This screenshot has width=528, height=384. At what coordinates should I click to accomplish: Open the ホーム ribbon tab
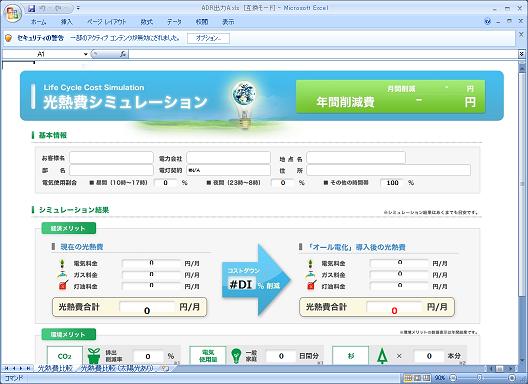[x=38, y=22]
